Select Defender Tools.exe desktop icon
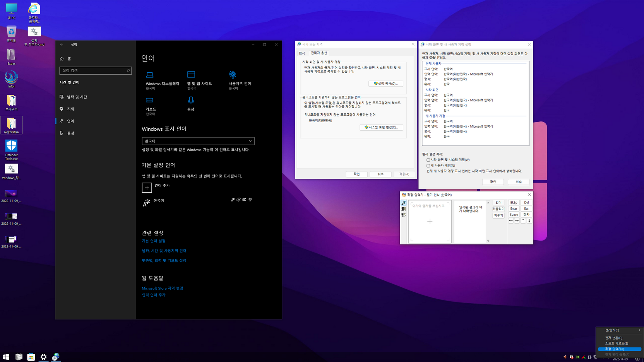 coord(11,150)
